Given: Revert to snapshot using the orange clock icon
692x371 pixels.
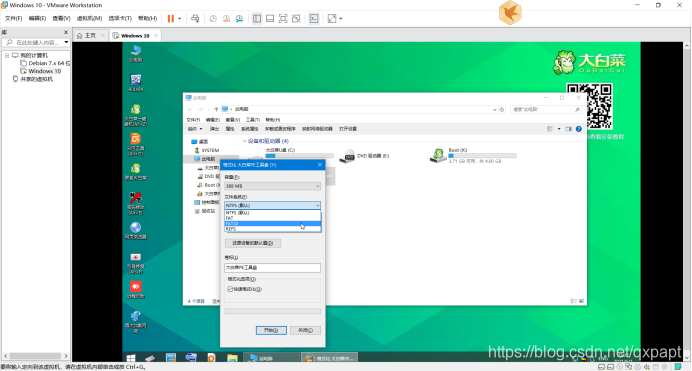Looking at the screenshot, I should pyautogui.click(x=226, y=19).
